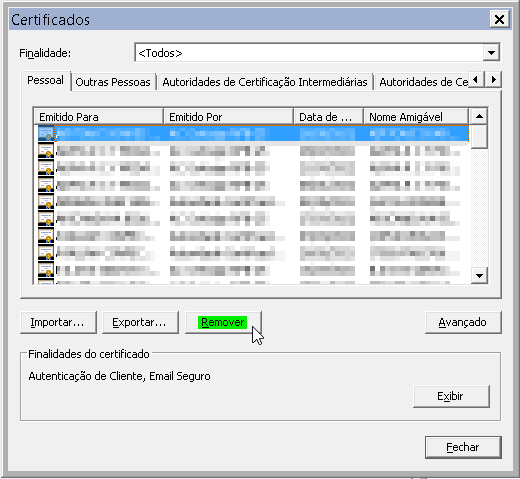Sort by Emitido Para column header
This screenshot has width=520, height=479.
point(99,117)
